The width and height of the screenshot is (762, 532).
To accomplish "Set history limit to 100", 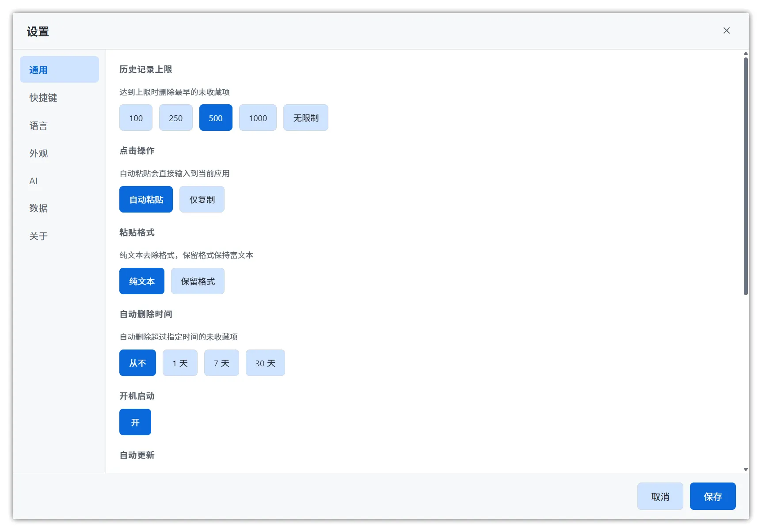I will click(136, 118).
